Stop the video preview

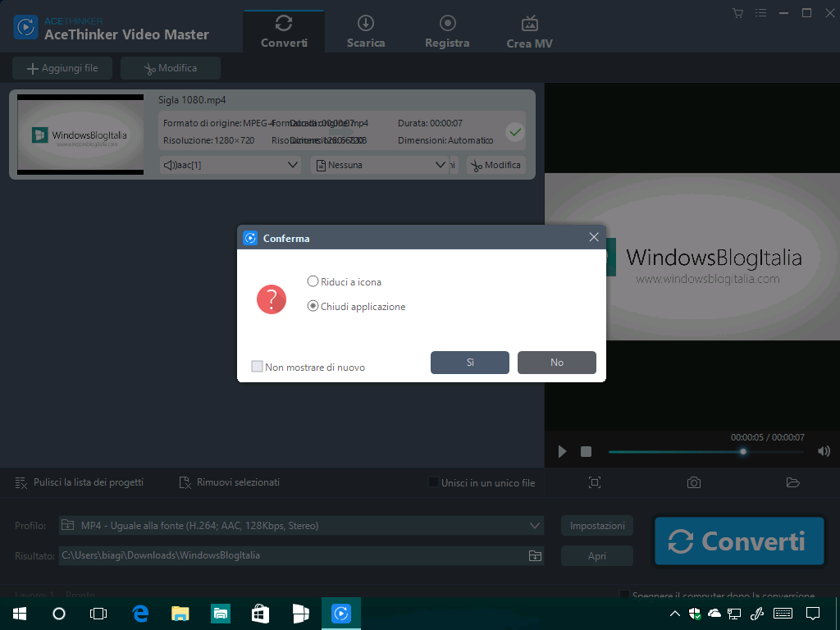coord(586,452)
